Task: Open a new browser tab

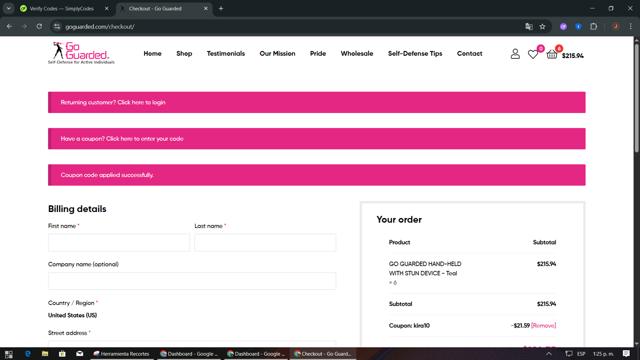Action: coord(221,8)
